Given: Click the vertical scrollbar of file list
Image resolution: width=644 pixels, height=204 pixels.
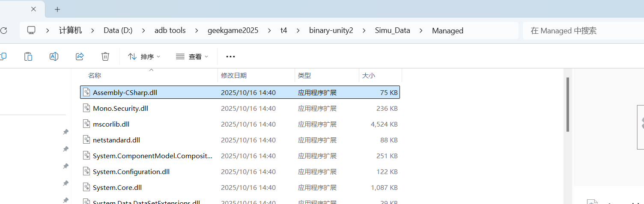Looking at the screenshot, I should (568, 104).
